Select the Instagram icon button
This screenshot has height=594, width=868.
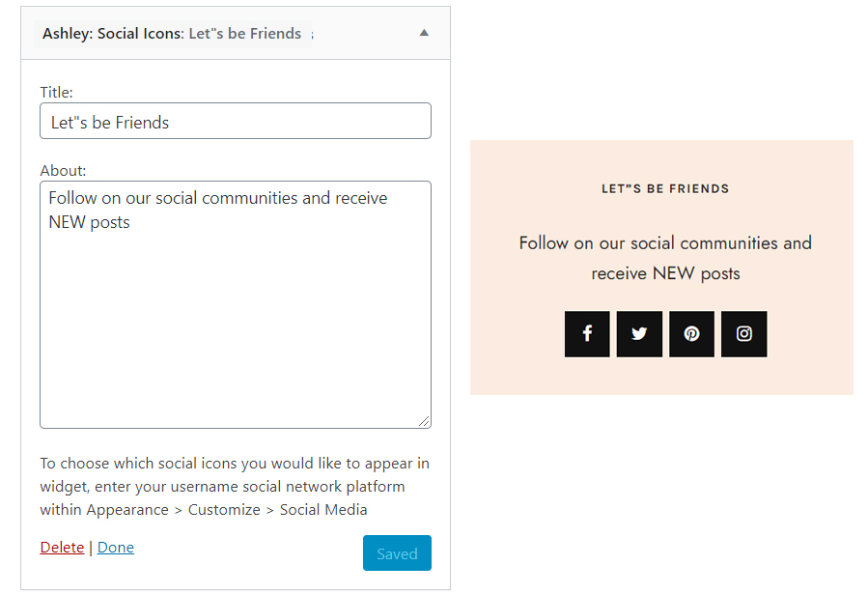pos(743,334)
